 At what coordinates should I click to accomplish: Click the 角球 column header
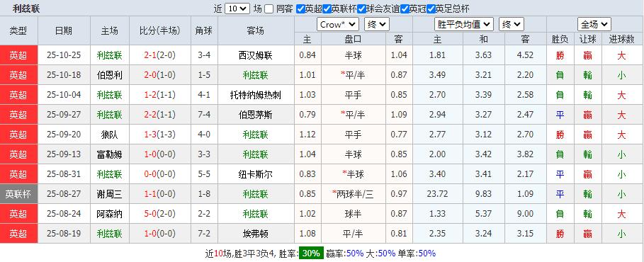click(204, 30)
